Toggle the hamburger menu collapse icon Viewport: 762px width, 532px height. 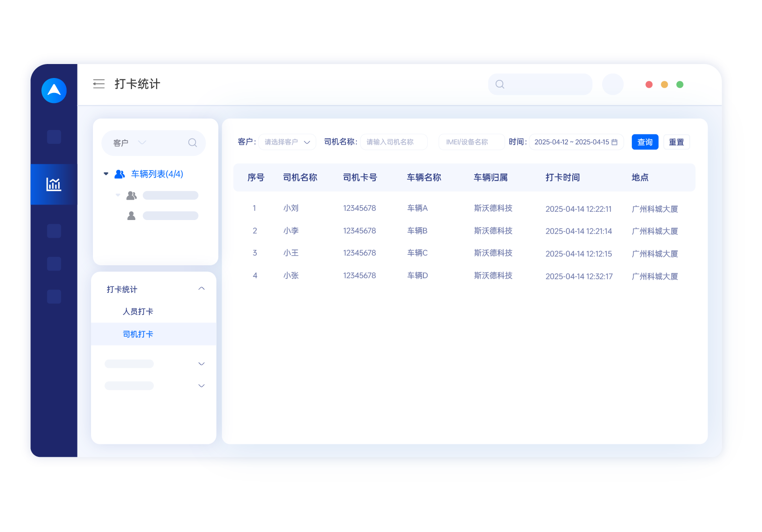coord(99,84)
